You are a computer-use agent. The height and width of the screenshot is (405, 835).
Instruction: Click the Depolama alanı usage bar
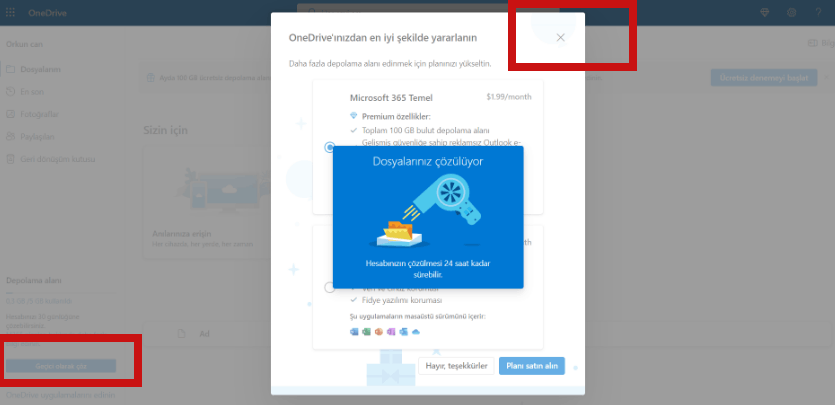[x=60, y=292]
